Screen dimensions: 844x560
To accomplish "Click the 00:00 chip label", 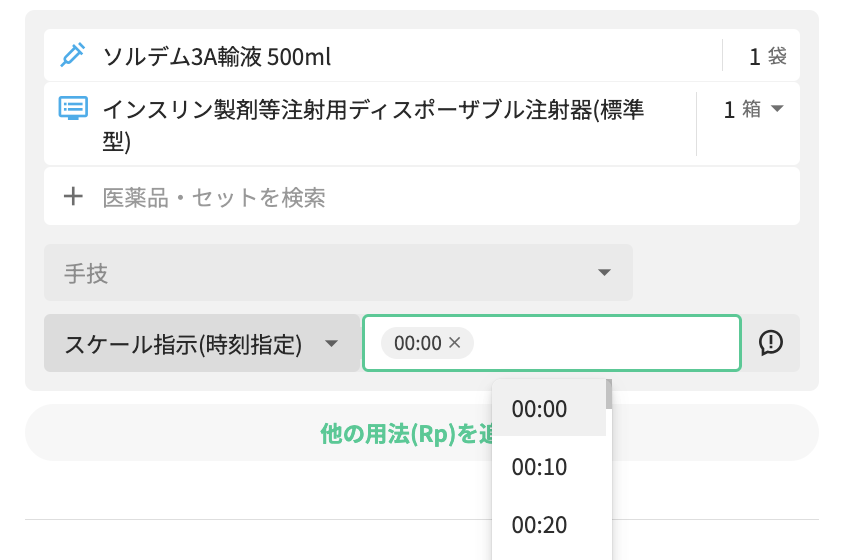I will tap(417, 343).
